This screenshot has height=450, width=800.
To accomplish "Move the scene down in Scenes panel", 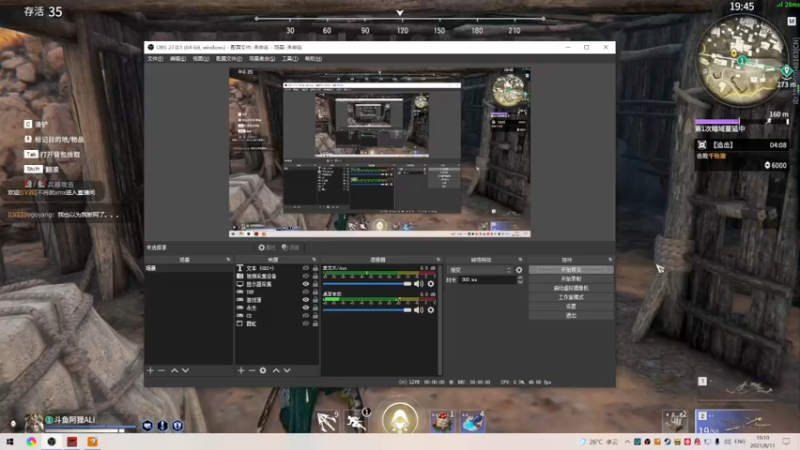I will pyautogui.click(x=185, y=370).
